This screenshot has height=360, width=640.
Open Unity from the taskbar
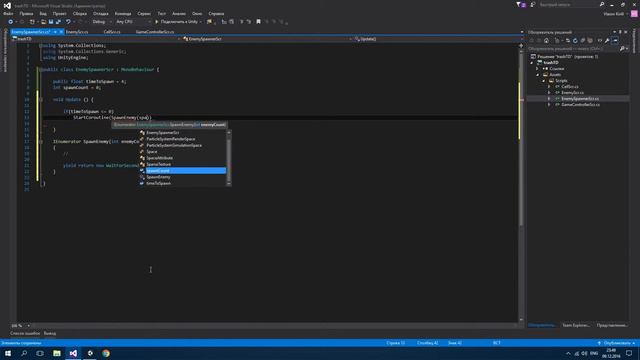pos(90,353)
